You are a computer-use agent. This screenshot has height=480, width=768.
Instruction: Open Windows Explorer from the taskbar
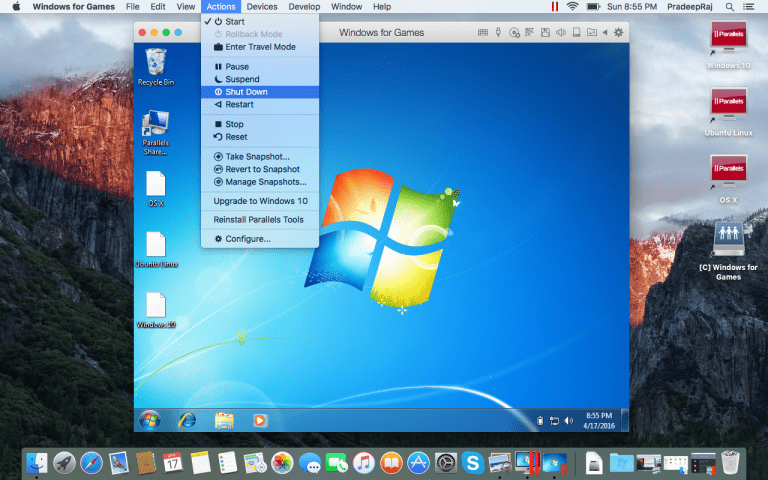point(224,420)
